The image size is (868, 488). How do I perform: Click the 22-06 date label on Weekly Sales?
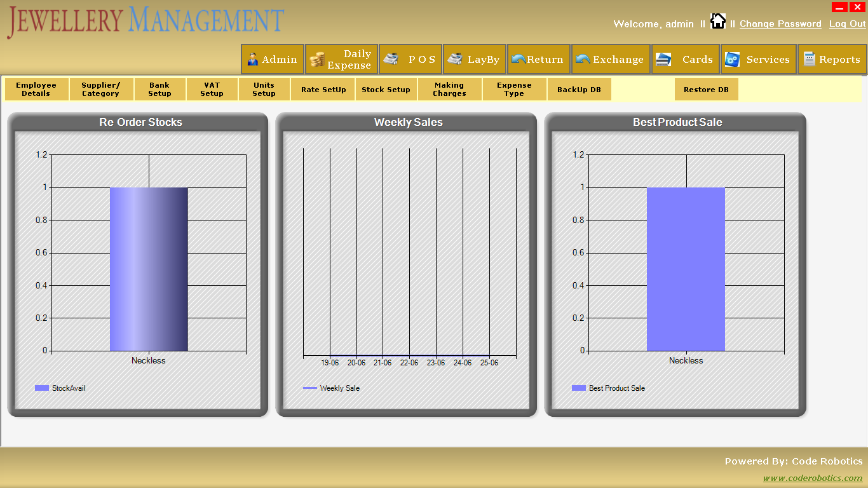pyautogui.click(x=409, y=363)
